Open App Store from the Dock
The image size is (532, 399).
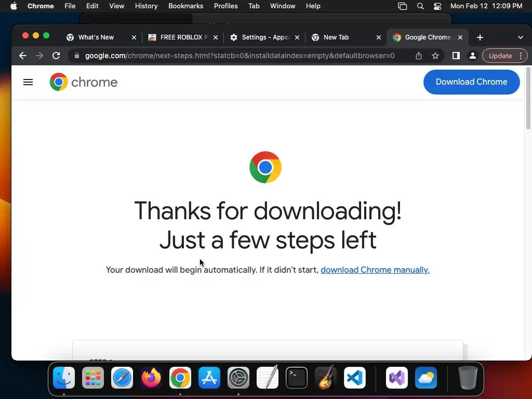[x=209, y=378]
